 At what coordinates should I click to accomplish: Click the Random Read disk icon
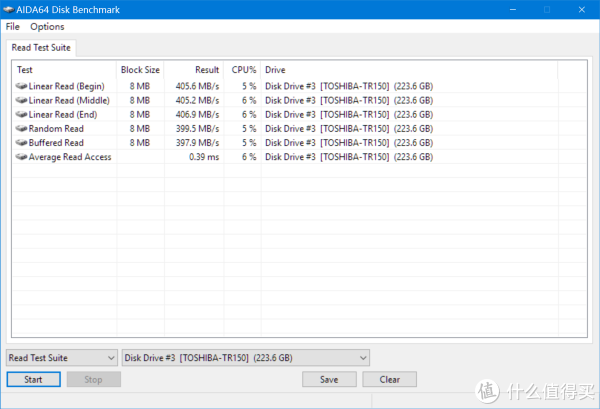[x=21, y=129]
